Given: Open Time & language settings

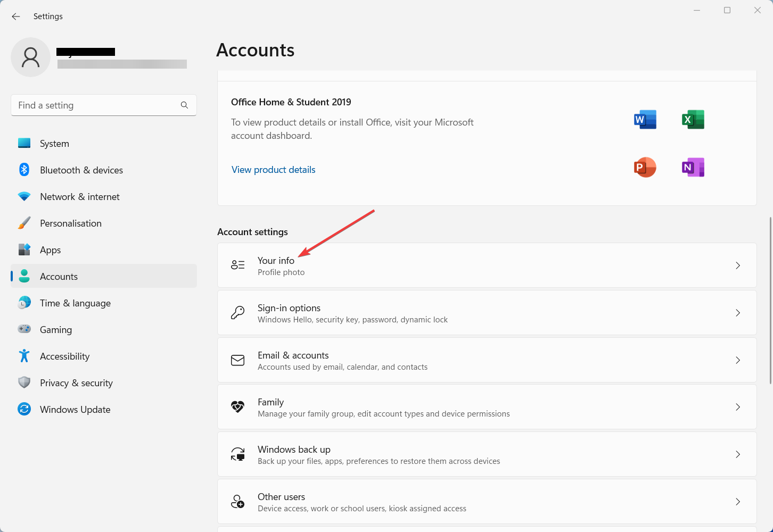Looking at the screenshot, I should pos(104,303).
